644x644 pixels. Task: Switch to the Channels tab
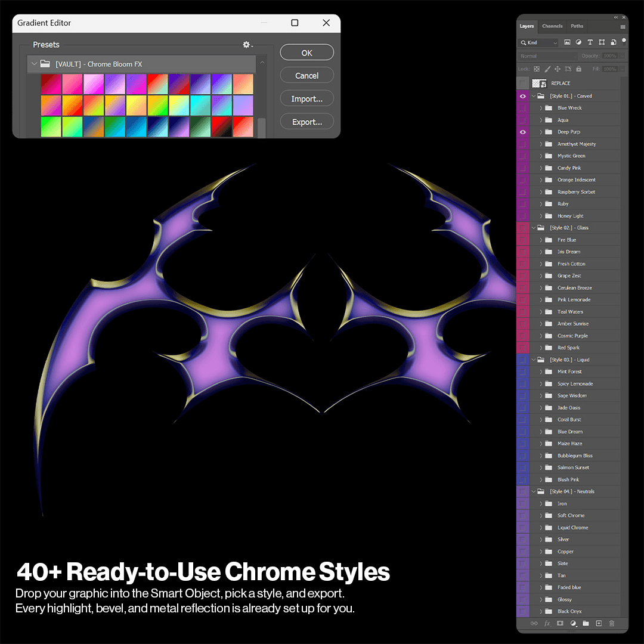coord(552,26)
